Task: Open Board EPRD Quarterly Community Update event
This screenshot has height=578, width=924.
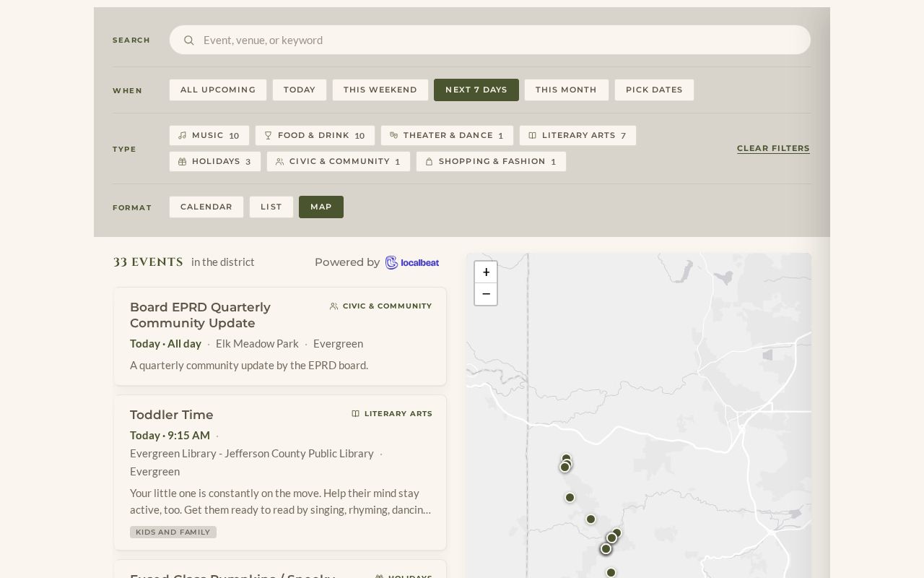Action: (x=200, y=315)
